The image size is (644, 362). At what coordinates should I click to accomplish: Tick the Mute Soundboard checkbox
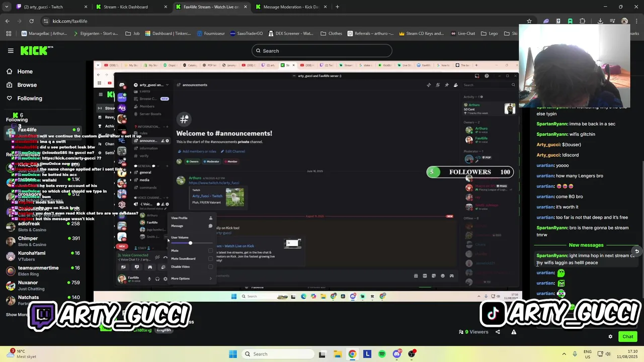tap(210, 259)
